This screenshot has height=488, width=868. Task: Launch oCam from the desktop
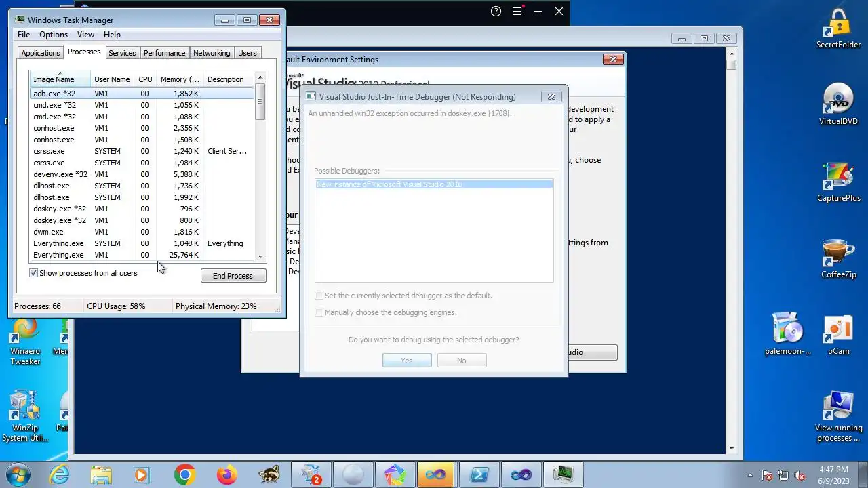838,335
